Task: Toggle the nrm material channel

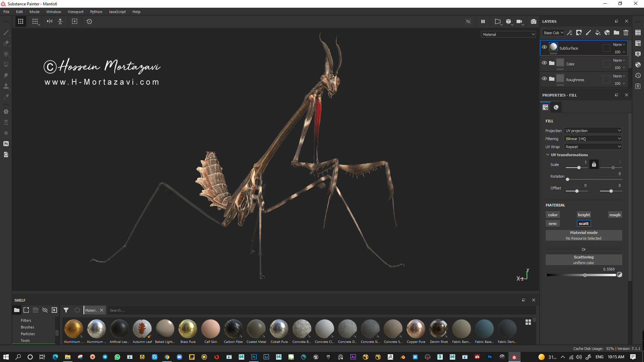Action: coord(552,224)
